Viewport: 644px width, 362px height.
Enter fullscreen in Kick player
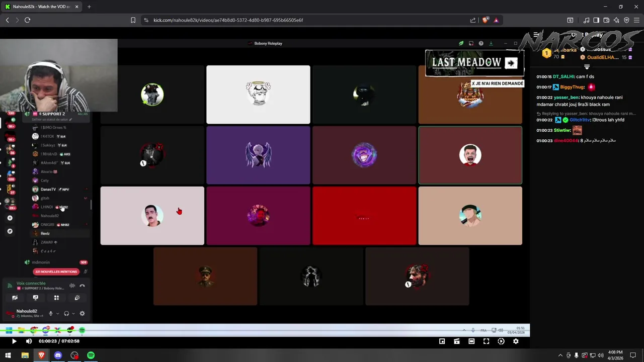click(486, 341)
